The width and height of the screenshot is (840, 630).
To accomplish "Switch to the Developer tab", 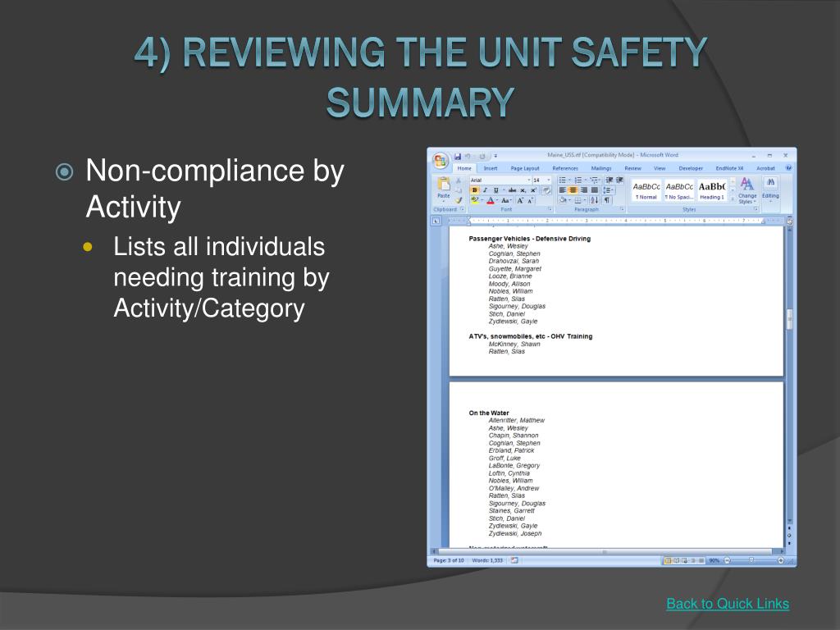I will pyautogui.click(x=691, y=168).
